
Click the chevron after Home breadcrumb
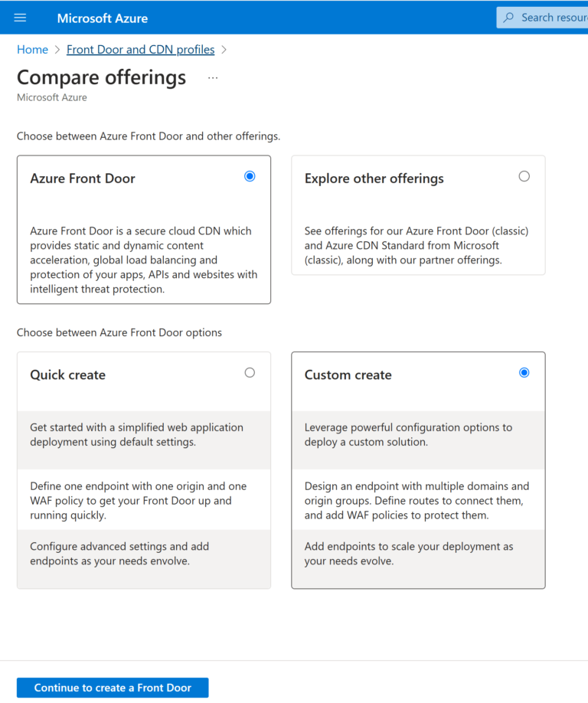(54, 49)
